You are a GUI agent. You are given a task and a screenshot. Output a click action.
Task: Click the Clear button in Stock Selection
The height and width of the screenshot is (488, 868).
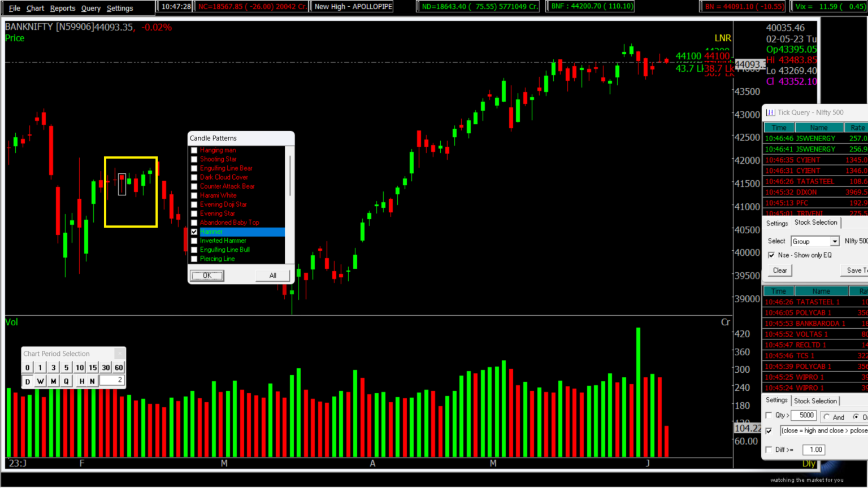tap(780, 270)
